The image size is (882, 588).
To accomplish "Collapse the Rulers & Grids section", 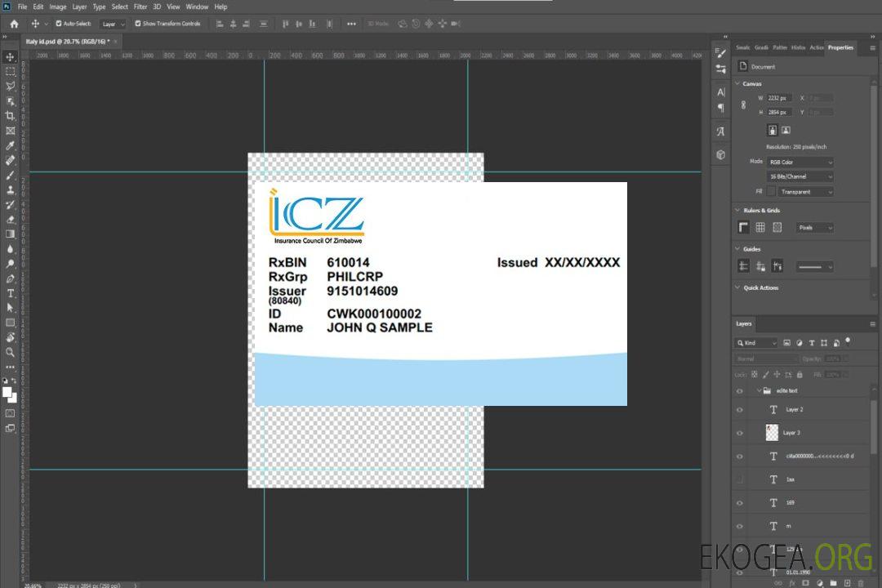I will click(x=737, y=210).
